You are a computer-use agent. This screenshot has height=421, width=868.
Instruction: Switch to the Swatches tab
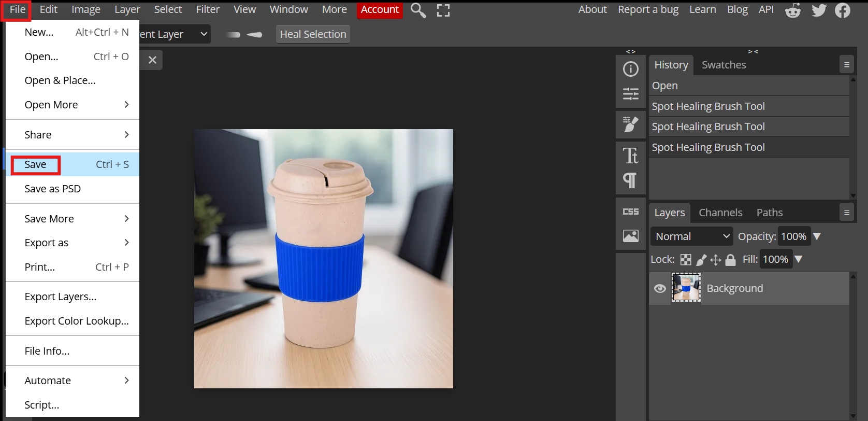pyautogui.click(x=724, y=65)
